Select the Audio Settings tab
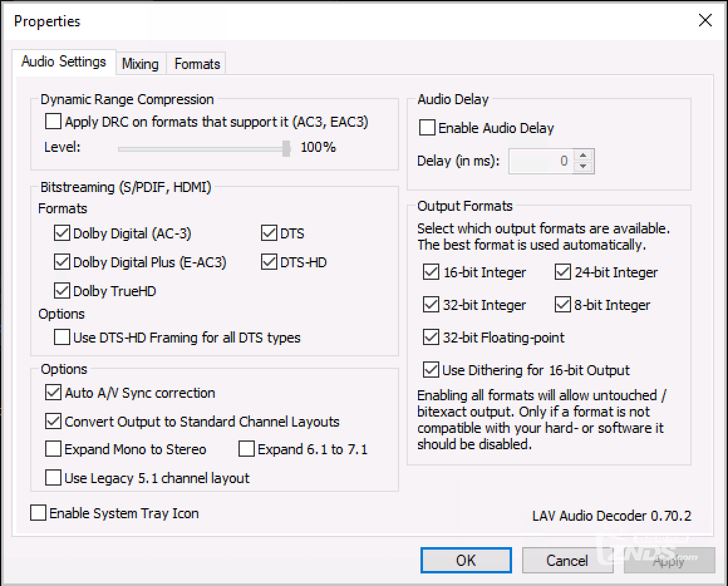Viewport: 728px width, 586px height. click(x=63, y=61)
